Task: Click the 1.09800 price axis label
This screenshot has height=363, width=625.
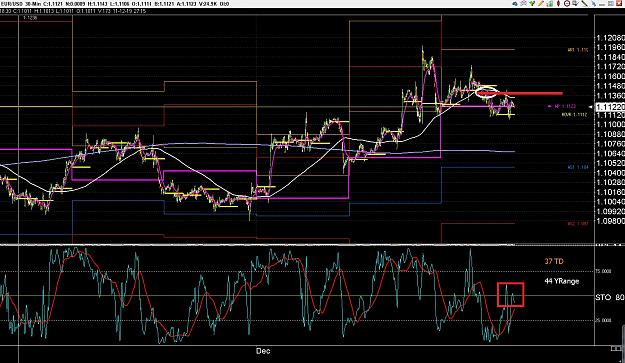Action: (610, 221)
